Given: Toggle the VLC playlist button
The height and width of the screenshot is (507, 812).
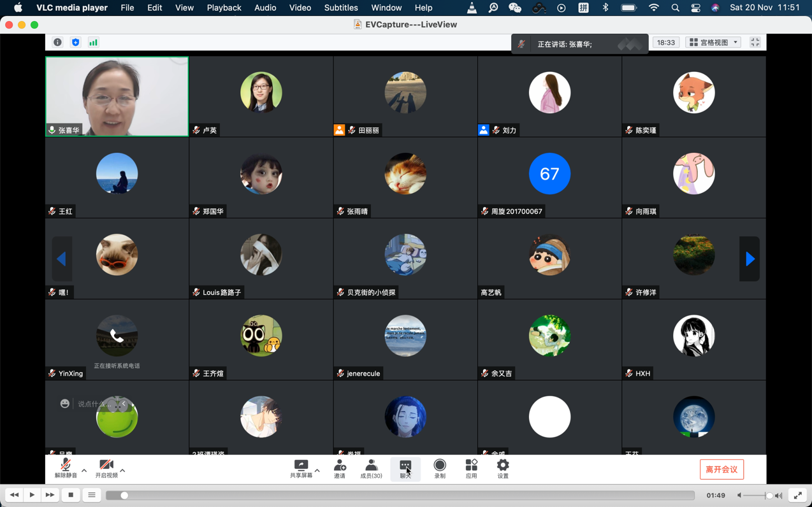Looking at the screenshot, I should click(92, 495).
